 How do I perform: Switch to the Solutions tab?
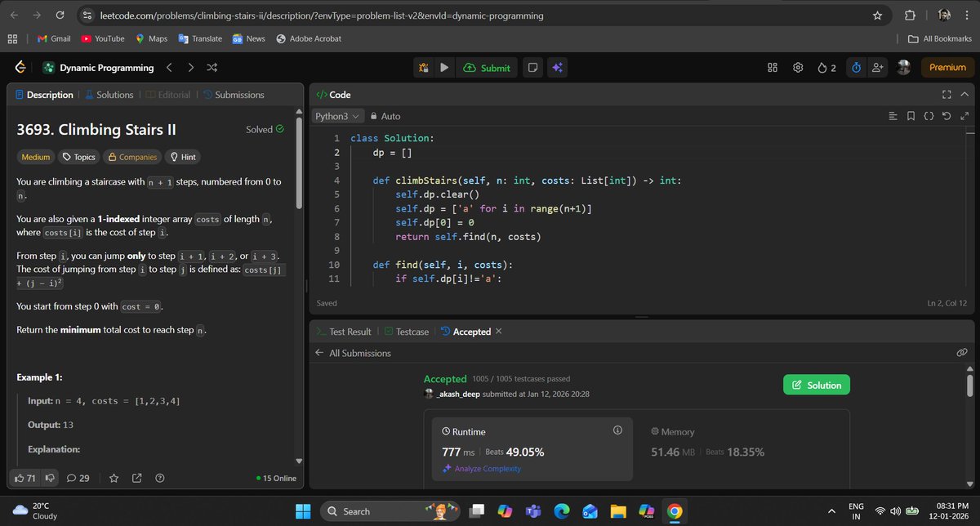tap(109, 95)
